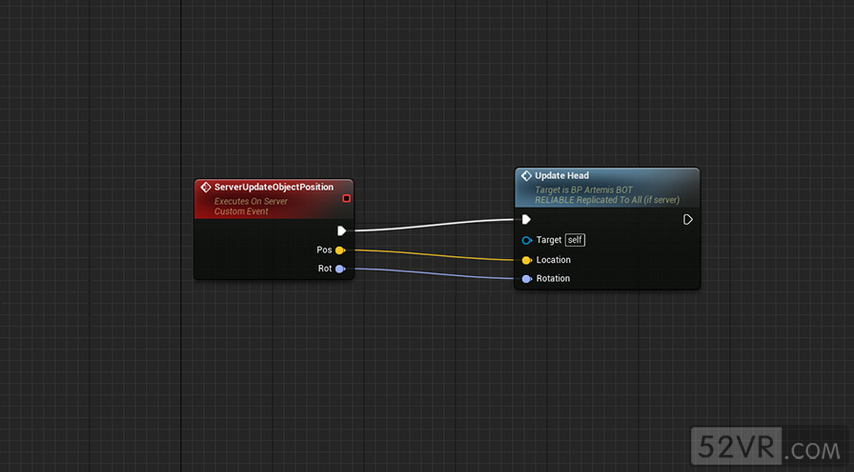The height and width of the screenshot is (472, 854).
Task: Click the ServerUpdateObjectPosition event node icon
Action: [x=206, y=187]
